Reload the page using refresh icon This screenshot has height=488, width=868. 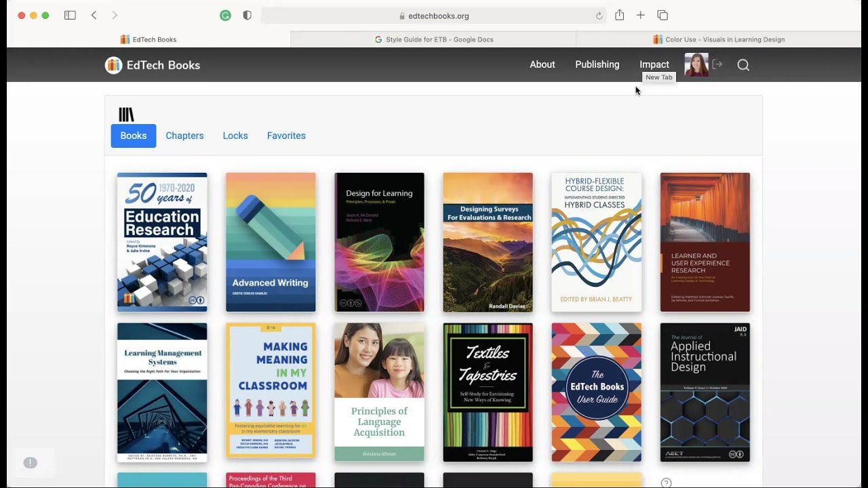(599, 16)
